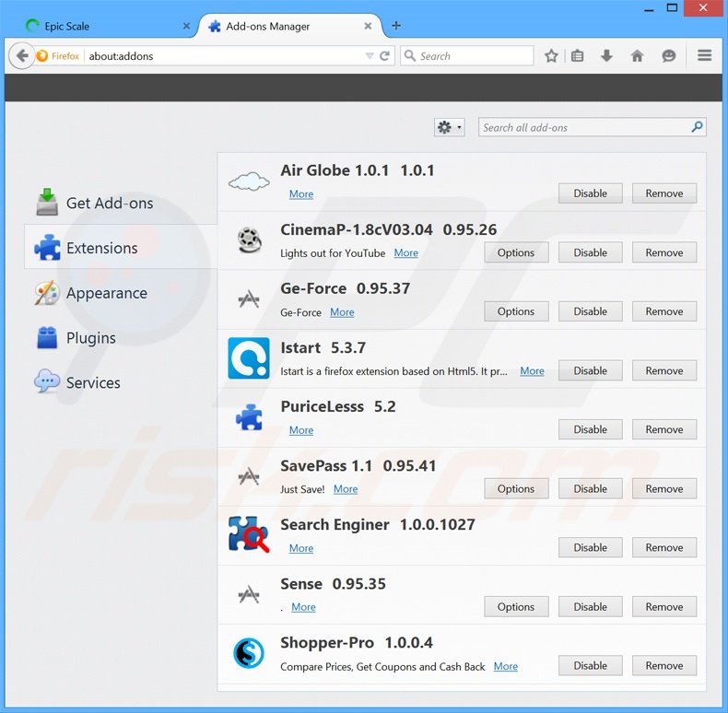Click the Search Enginer puzzle icon
Screen dimensions: 728x713
click(x=249, y=534)
